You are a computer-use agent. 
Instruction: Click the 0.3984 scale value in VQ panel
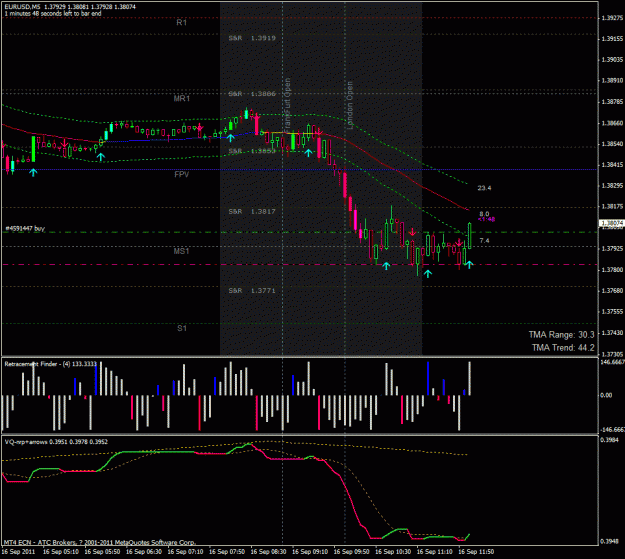point(609,440)
